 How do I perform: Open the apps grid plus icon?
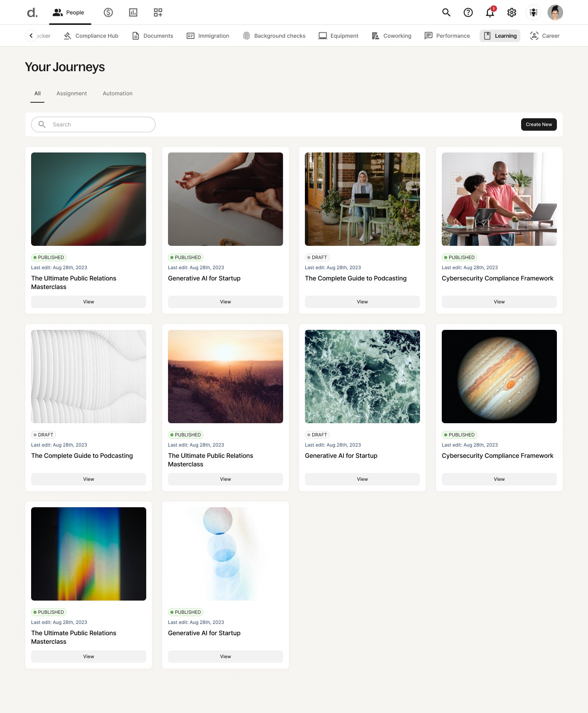pos(158,12)
